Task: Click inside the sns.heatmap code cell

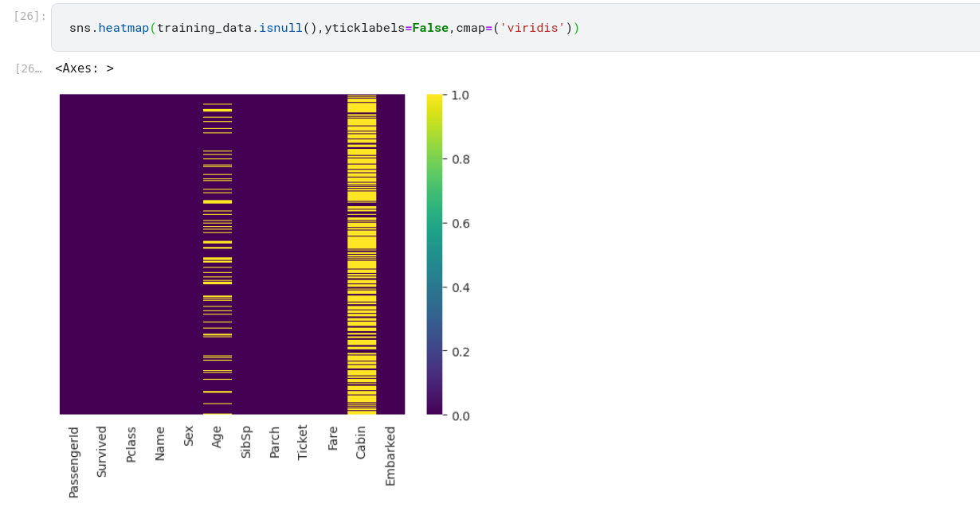Action: point(717,29)
